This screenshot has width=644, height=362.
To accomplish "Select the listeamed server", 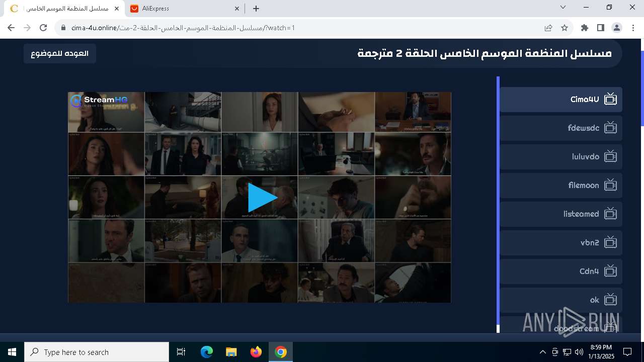I will click(561, 214).
